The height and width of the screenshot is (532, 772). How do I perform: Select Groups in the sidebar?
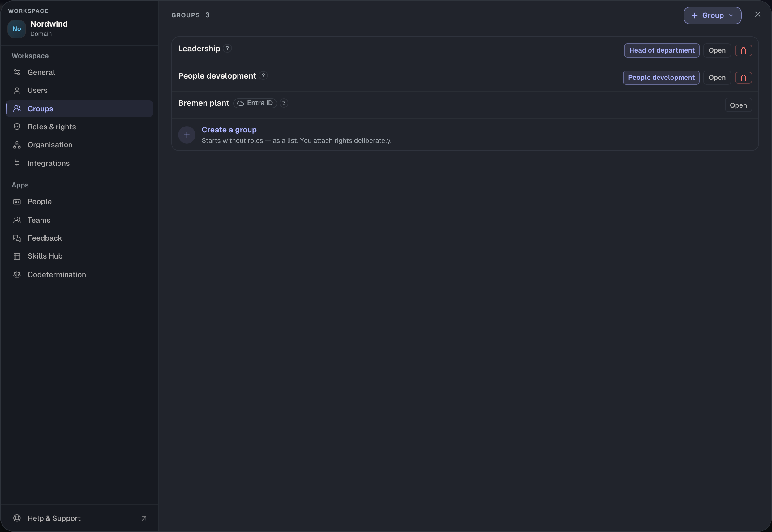point(79,109)
